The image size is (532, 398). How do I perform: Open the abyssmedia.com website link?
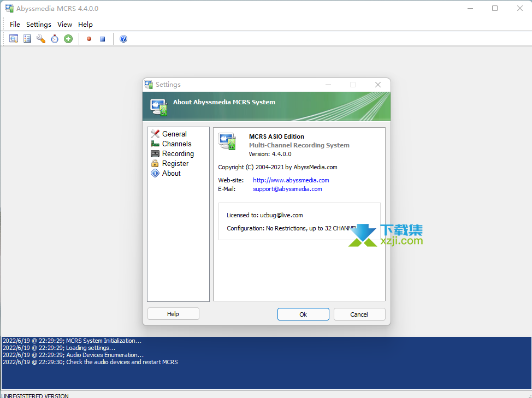click(291, 180)
